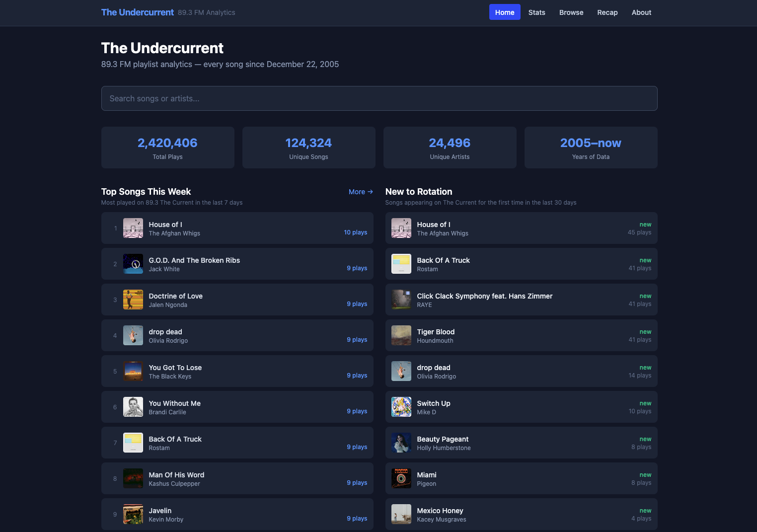Click artist name Mike D

pos(427,412)
